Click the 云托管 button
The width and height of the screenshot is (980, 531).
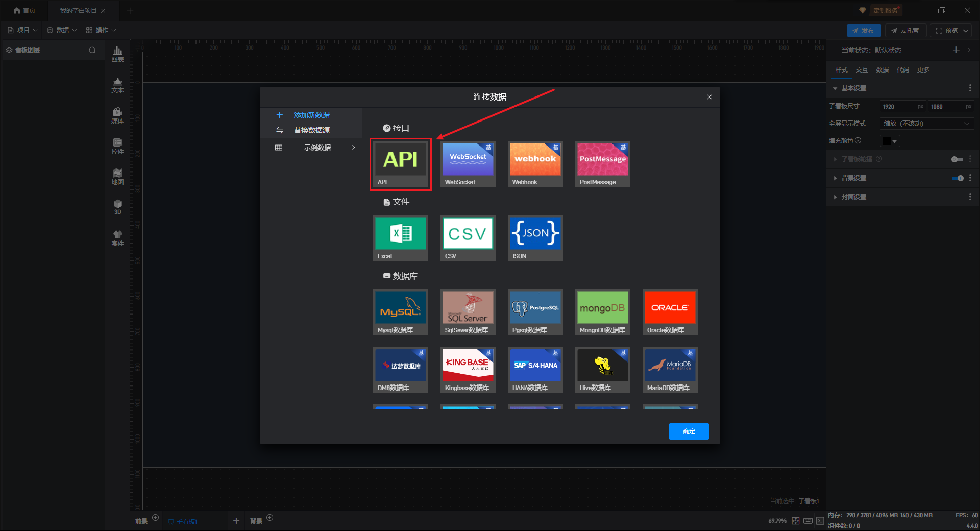pyautogui.click(x=906, y=31)
